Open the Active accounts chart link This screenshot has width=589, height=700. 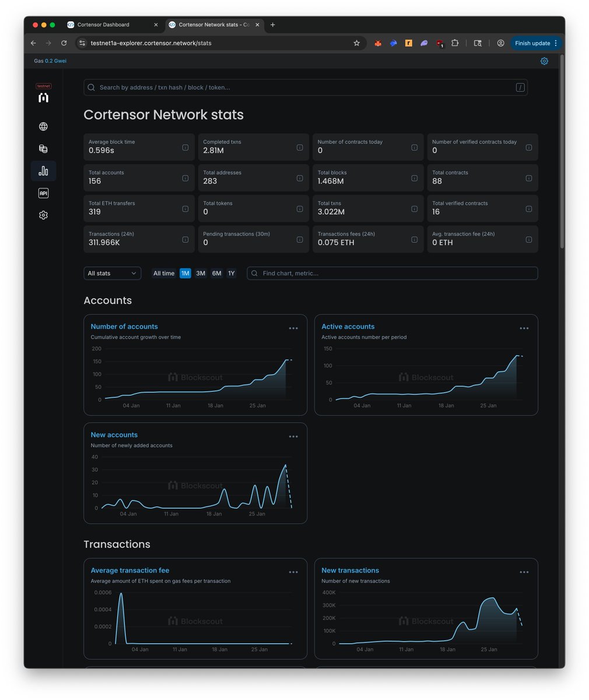pos(348,326)
